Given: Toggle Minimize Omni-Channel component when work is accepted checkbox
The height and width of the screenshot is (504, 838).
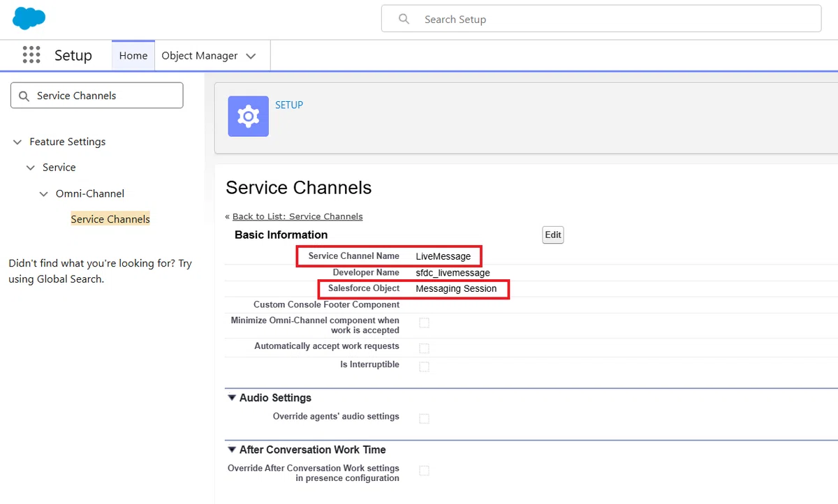Looking at the screenshot, I should point(424,323).
